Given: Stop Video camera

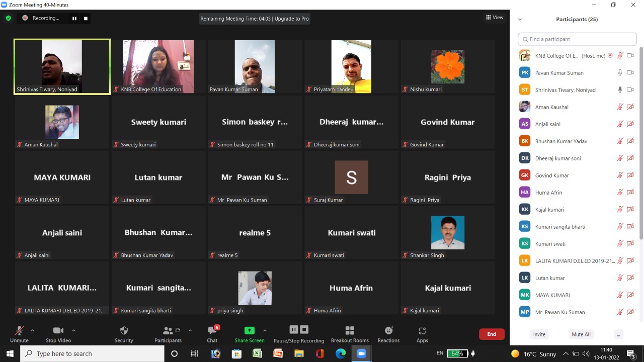Looking at the screenshot, I should point(58,334).
